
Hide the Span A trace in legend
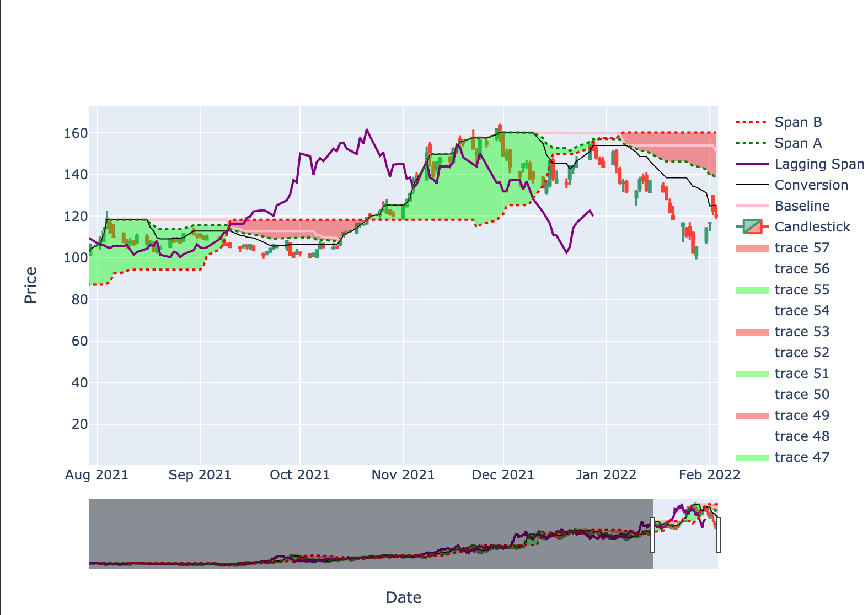(797, 143)
